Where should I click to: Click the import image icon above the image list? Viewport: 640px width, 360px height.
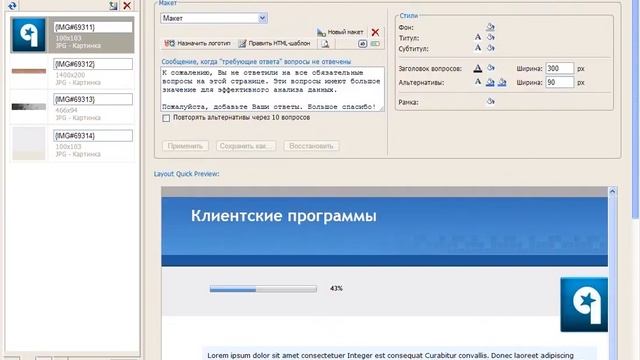[x=113, y=6]
